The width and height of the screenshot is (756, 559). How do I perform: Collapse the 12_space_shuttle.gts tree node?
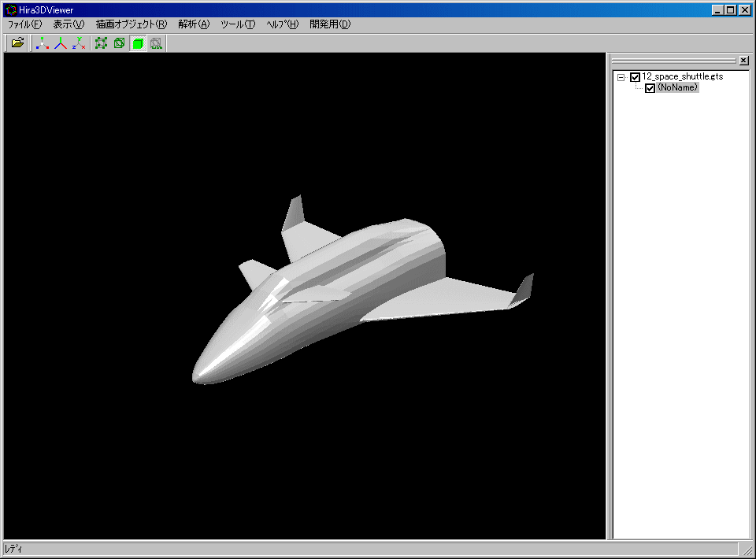621,77
